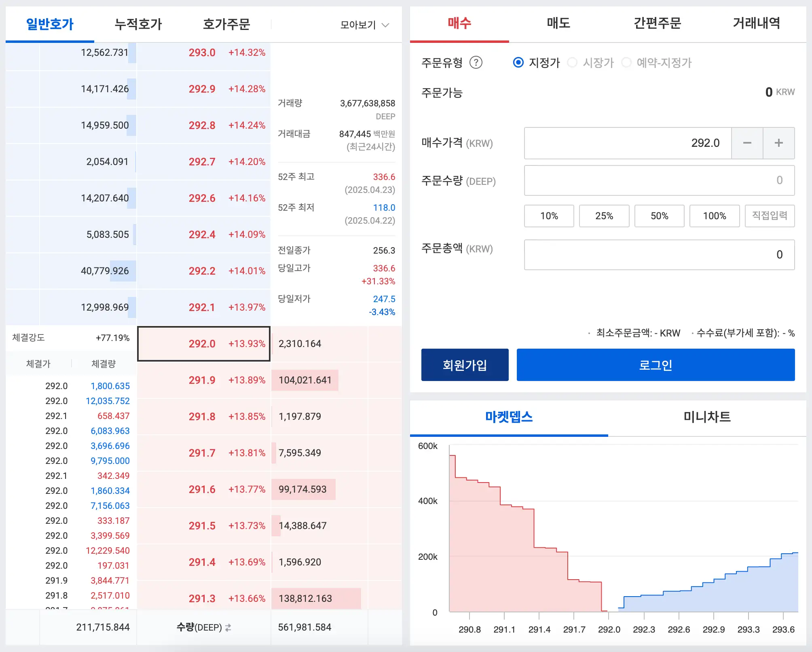Decrease 매수가격 using the minus stepper
This screenshot has width=812, height=652.
click(x=747, y=143)
